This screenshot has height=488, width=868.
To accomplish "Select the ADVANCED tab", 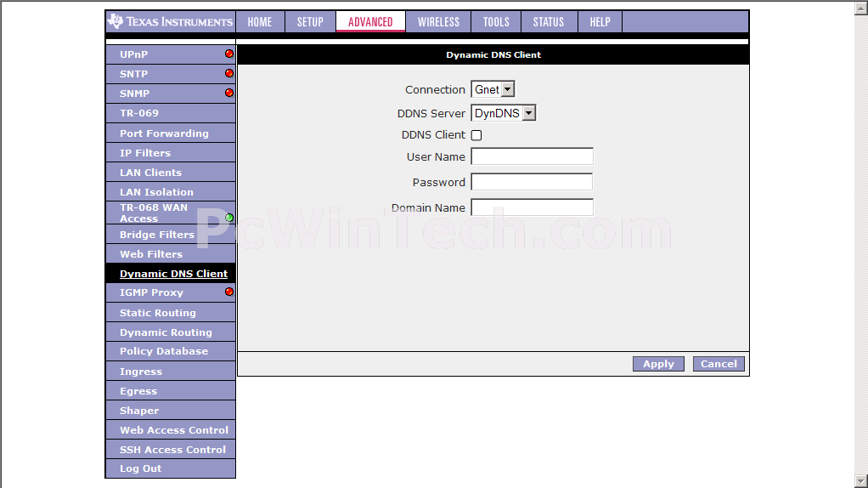I will (x=370, y=21).
